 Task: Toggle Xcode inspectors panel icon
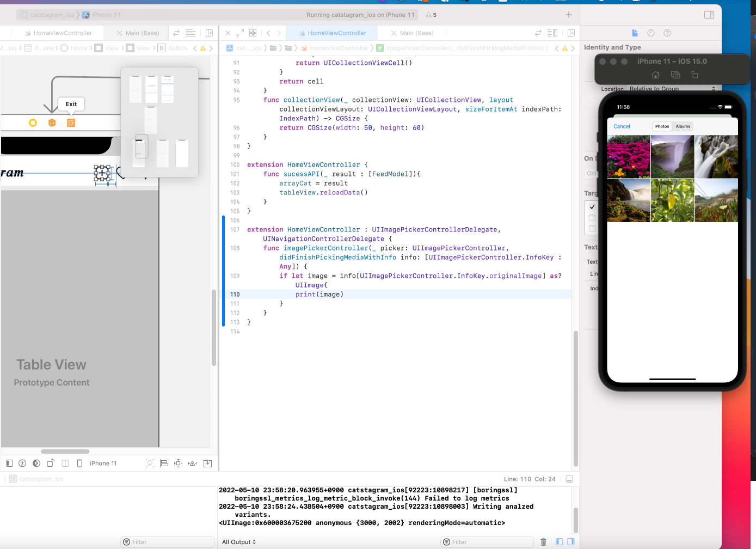[x=709, y=15]
